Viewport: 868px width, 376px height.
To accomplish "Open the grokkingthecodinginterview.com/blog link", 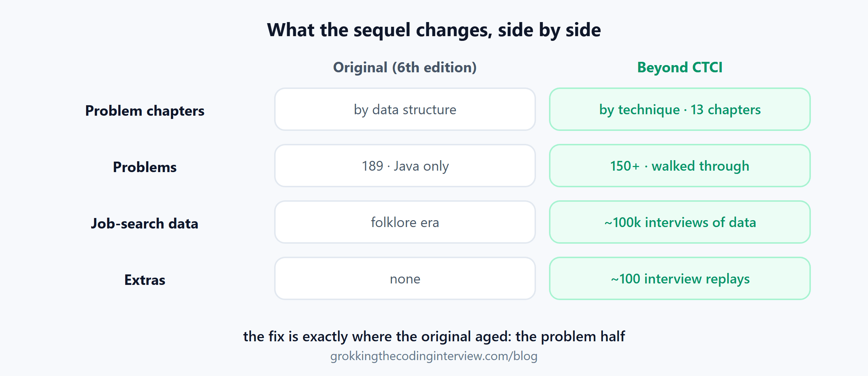I will (x=434, y=356).
